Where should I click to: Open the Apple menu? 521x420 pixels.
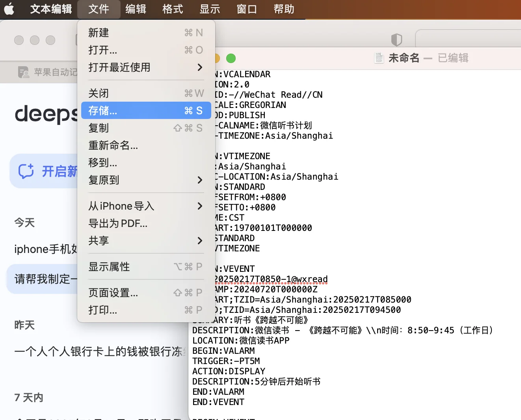[x=9, y=9]
